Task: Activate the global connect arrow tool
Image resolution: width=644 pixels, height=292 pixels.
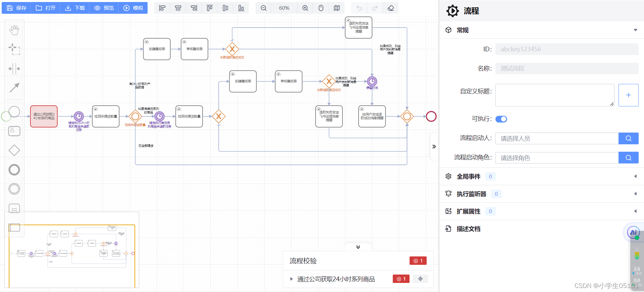Action: pos(14,88)
